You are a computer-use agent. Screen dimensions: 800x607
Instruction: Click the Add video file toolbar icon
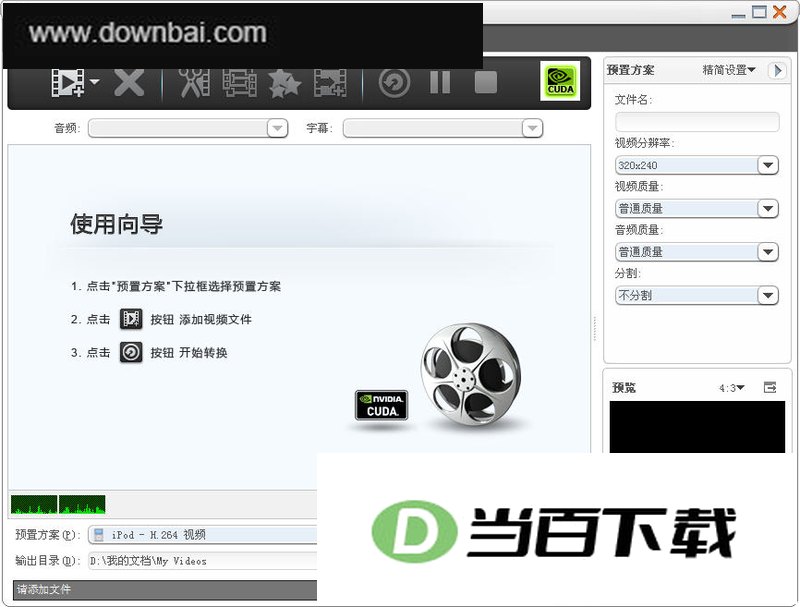(x=68, y=82)
